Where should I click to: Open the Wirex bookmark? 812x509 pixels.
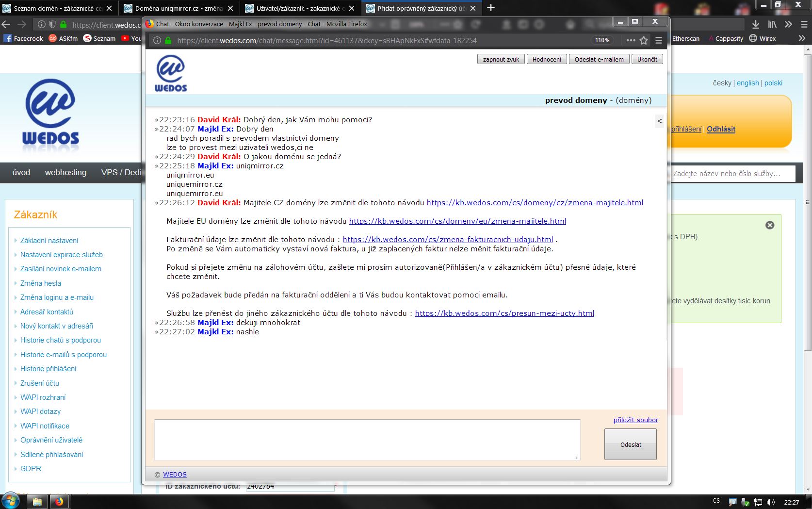pyautogui.click(x=763, y=38)
